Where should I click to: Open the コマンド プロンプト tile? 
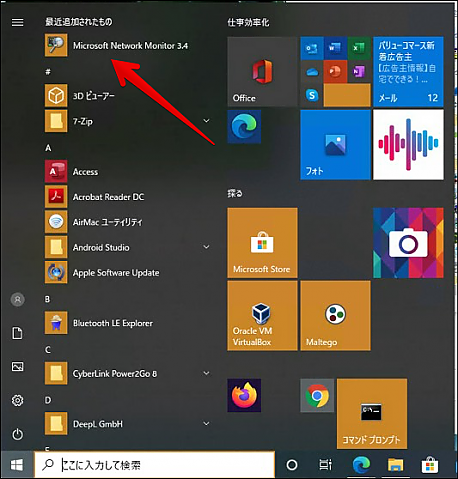(372, 414)
